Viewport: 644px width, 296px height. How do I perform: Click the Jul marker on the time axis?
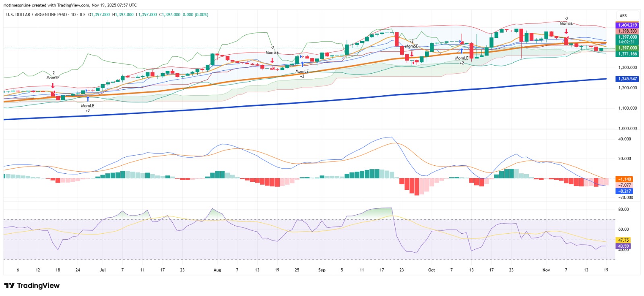point(103,270)
